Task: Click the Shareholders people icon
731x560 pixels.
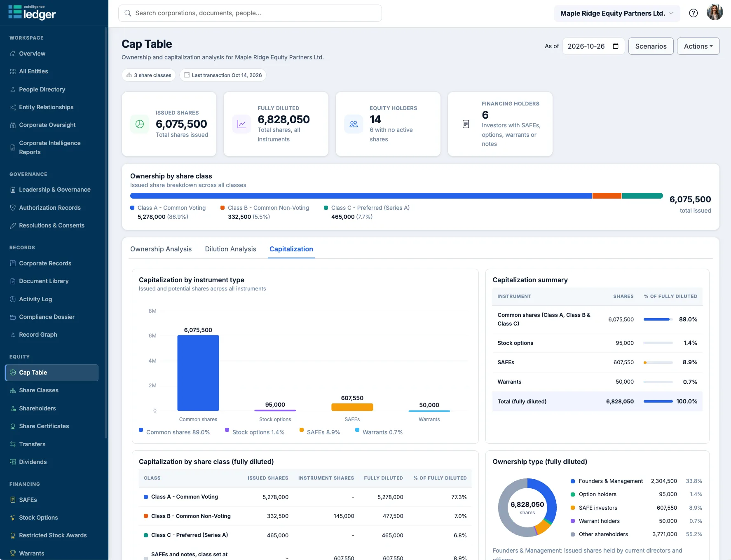Action: coord(13,408)
